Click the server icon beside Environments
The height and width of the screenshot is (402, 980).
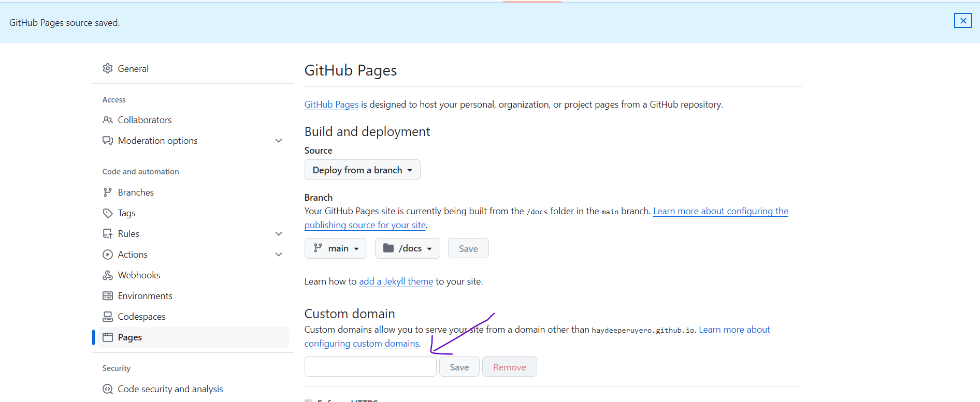click(108, 296)
